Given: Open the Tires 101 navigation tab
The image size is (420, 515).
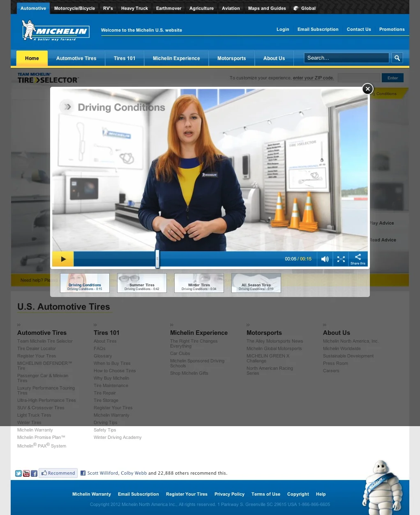Looking at the screenshot, I should coord(125,58).
